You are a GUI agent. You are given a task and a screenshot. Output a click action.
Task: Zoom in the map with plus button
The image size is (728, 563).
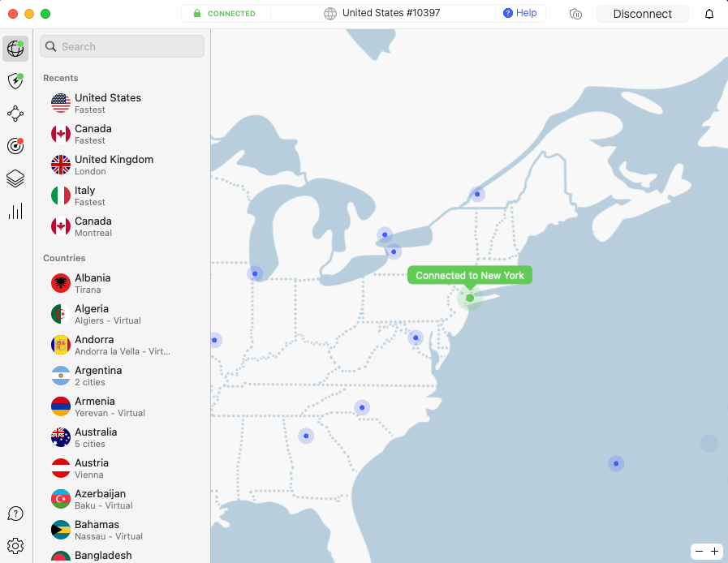[714, 552]
